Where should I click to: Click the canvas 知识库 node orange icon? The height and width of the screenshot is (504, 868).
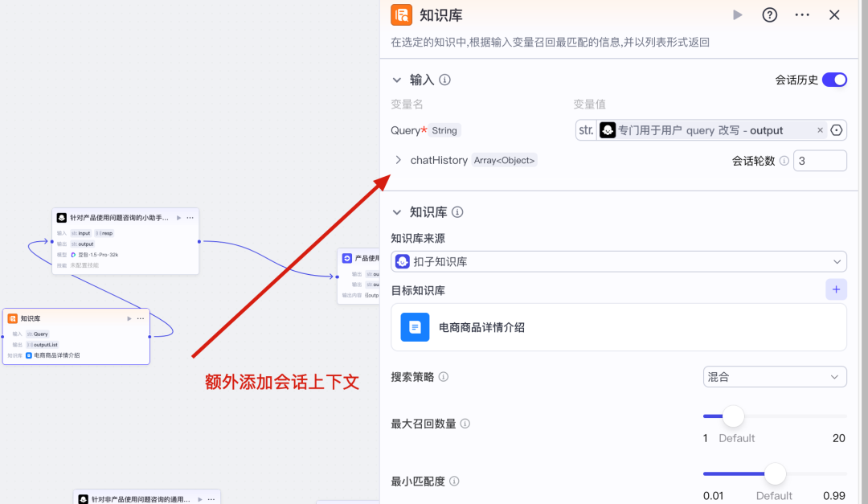pos(12,318)
